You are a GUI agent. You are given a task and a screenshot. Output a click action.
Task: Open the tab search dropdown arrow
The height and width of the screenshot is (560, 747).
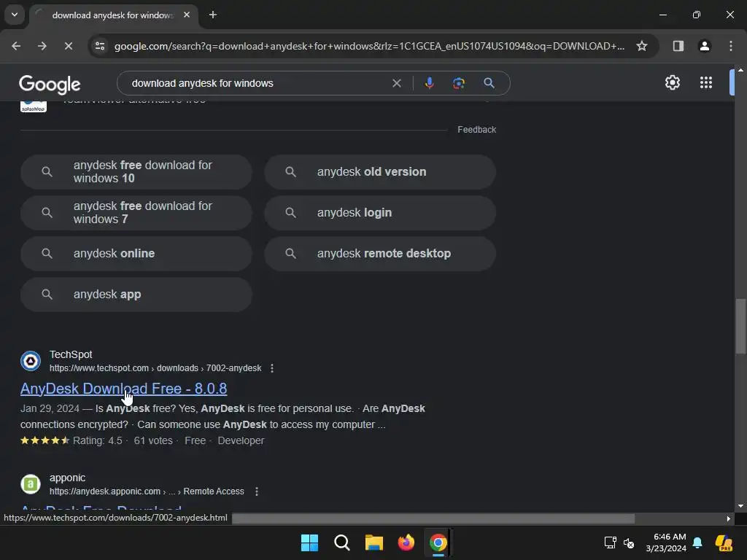(15, 15)
